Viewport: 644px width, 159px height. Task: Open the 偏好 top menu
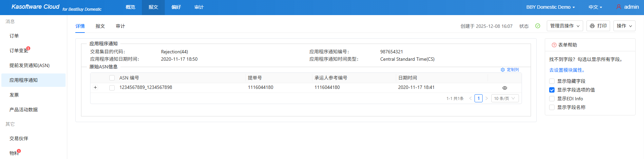176,7
